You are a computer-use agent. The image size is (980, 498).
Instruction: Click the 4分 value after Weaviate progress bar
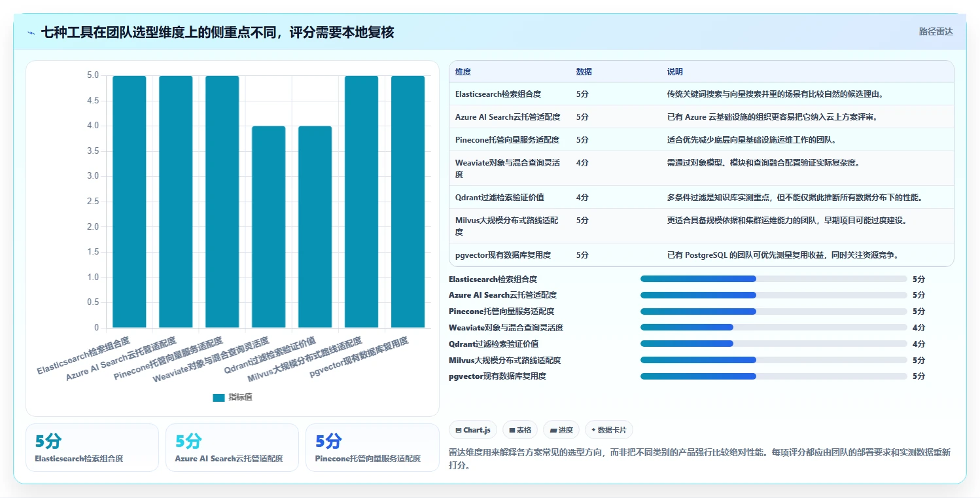pyautogui.click(x=919, y=327)
